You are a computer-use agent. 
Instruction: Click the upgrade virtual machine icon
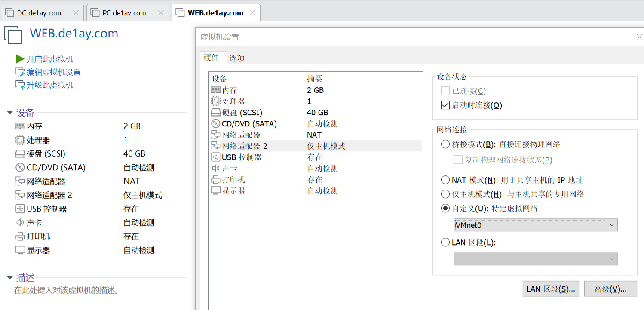pos(20,85)
